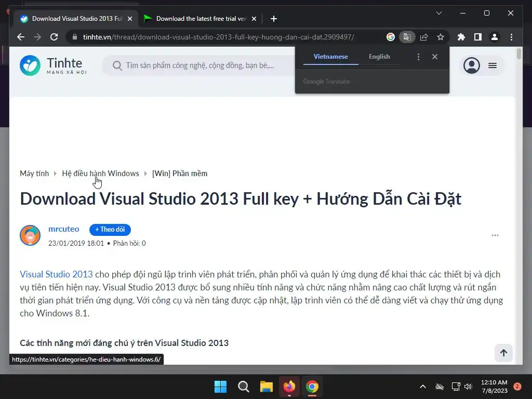The width and height of the screenshot is (532, 399).
Task: Click the cloud sync tray icon
Action: 440,387
